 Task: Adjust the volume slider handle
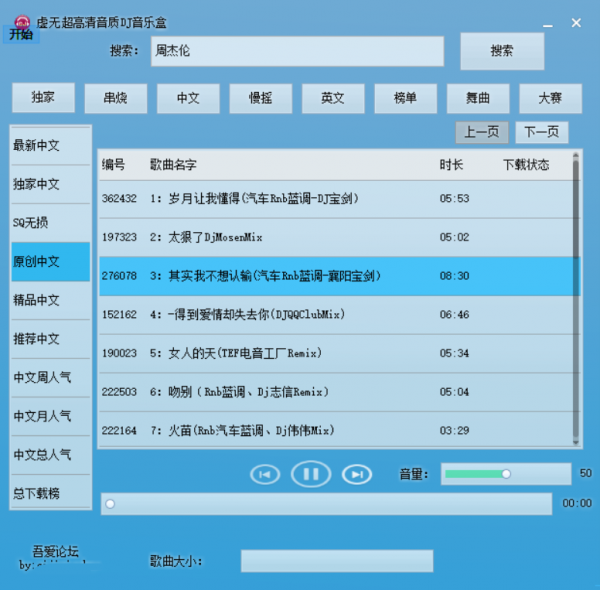pyautogui.click(x=506, y=473)
